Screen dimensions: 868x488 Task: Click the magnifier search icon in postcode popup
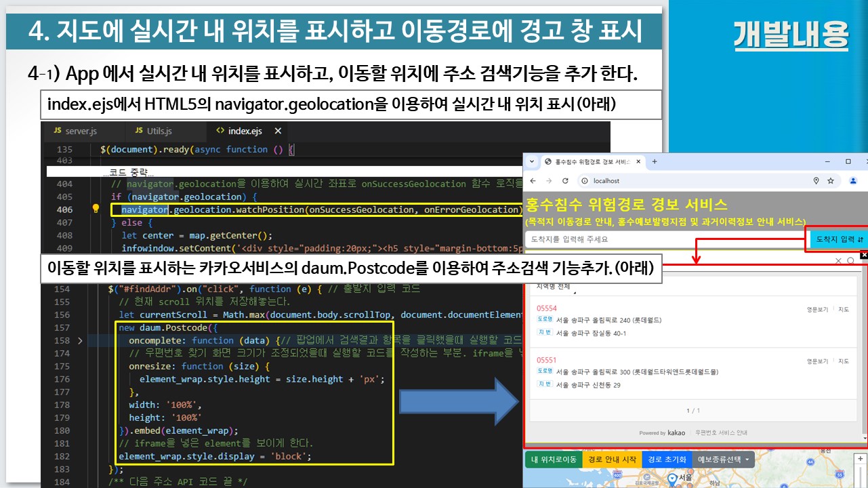pyautogui.click(x=850, y=261)
